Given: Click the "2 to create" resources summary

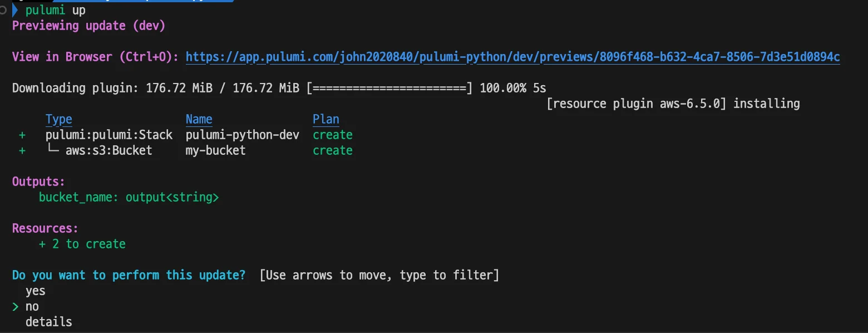Looking at the screenshot, I should click(x=82, y=244).
